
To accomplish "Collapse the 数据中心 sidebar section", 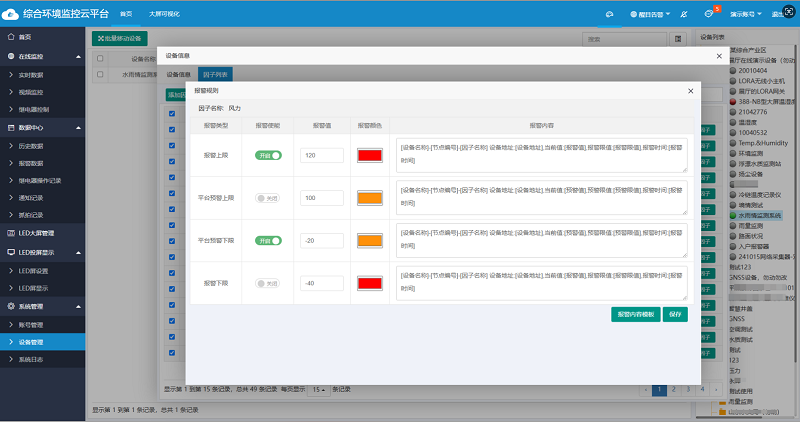I will pyautogui.click(x=77, y=128).
